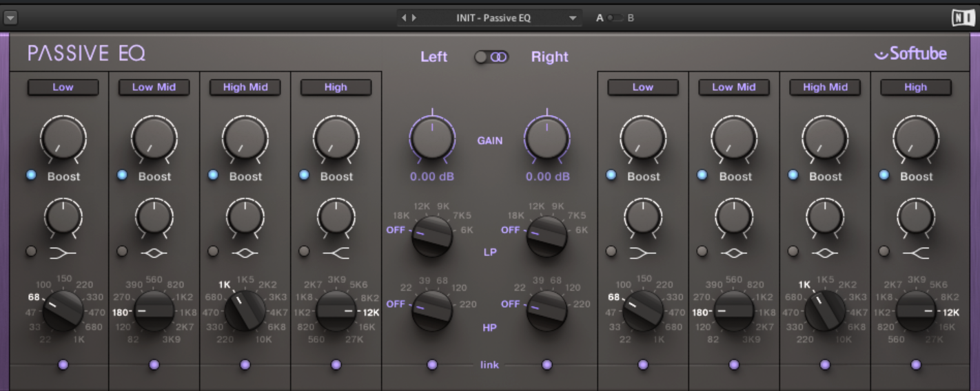This screenshot has height=391, width=980.
Task: Click left Low Mid band bell shape icon
Action: pos(154,253)
